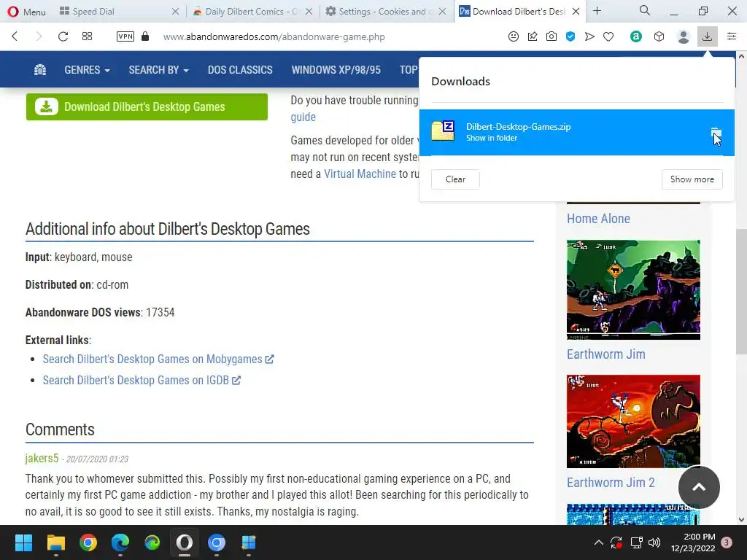
Task: Open the guide link
Action: 303,117
